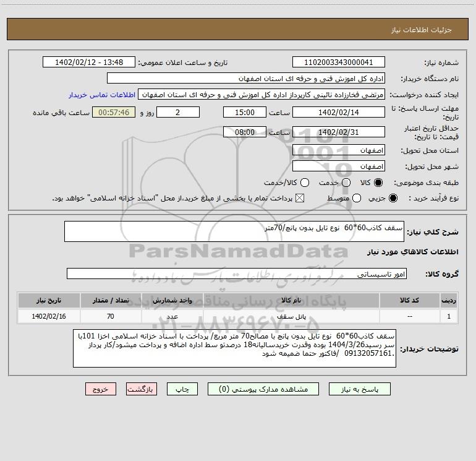The height and width of the screenshot is (461, 476).
Task: Click the validity time field 08:00
Action: (245, 132)
